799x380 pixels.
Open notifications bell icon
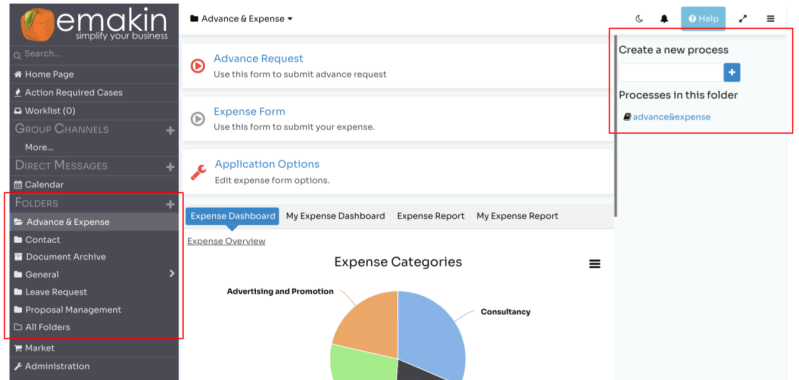(664, 19)
